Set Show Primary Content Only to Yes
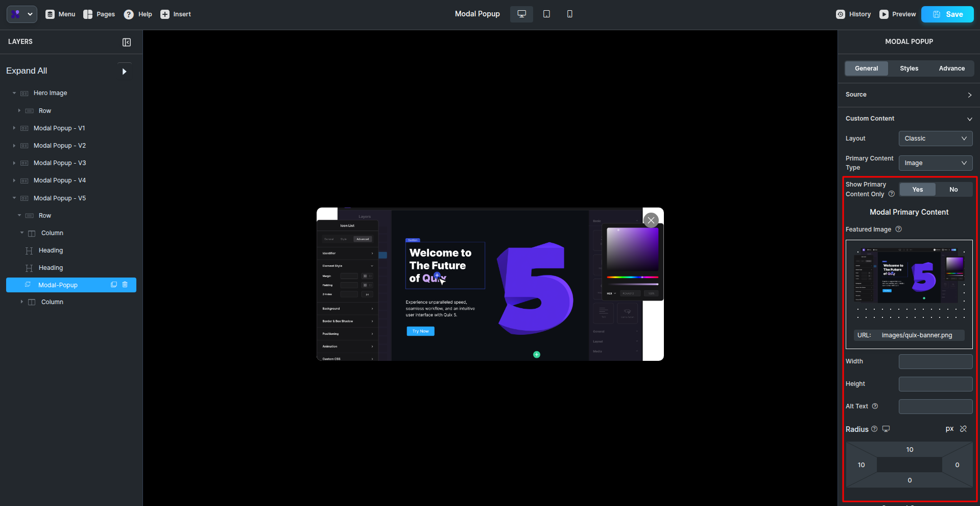 [x=917, y=190]
